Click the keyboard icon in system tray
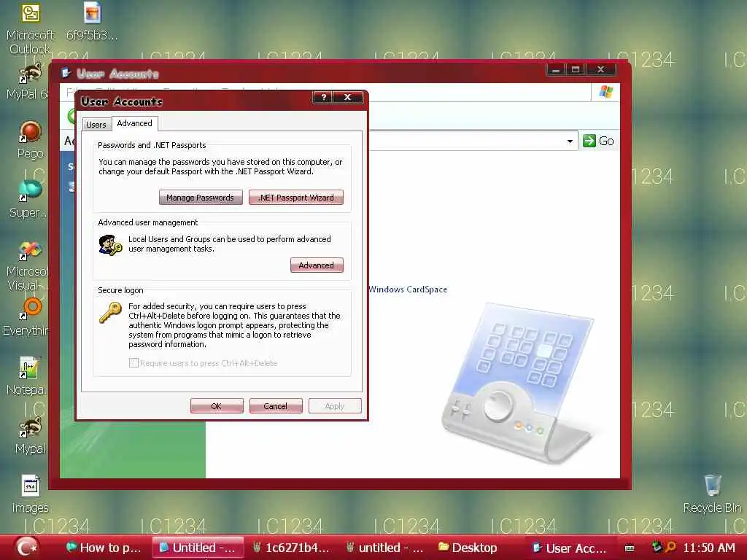This screenshot has height=560, width=747. click(x=630, y=548)
